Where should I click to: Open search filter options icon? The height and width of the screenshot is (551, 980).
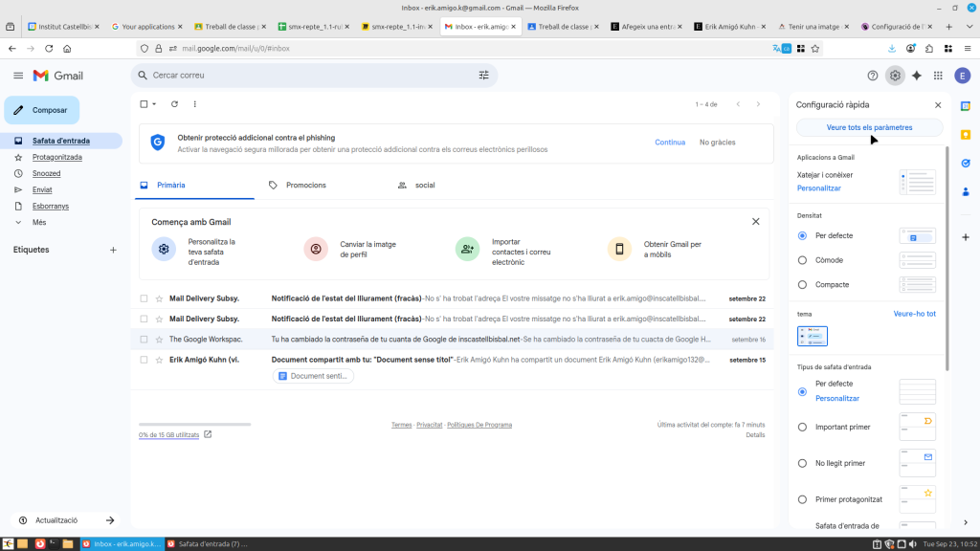click(x=483, y=76)
